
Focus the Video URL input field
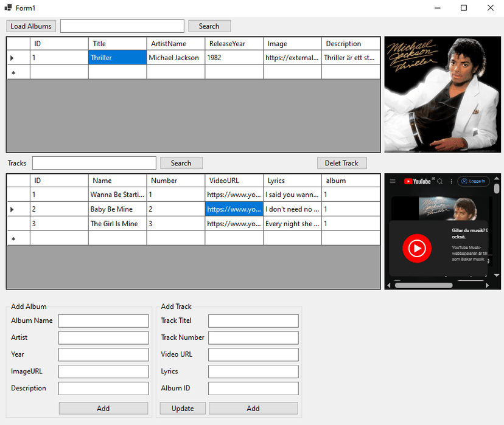[x=253, y=354]
